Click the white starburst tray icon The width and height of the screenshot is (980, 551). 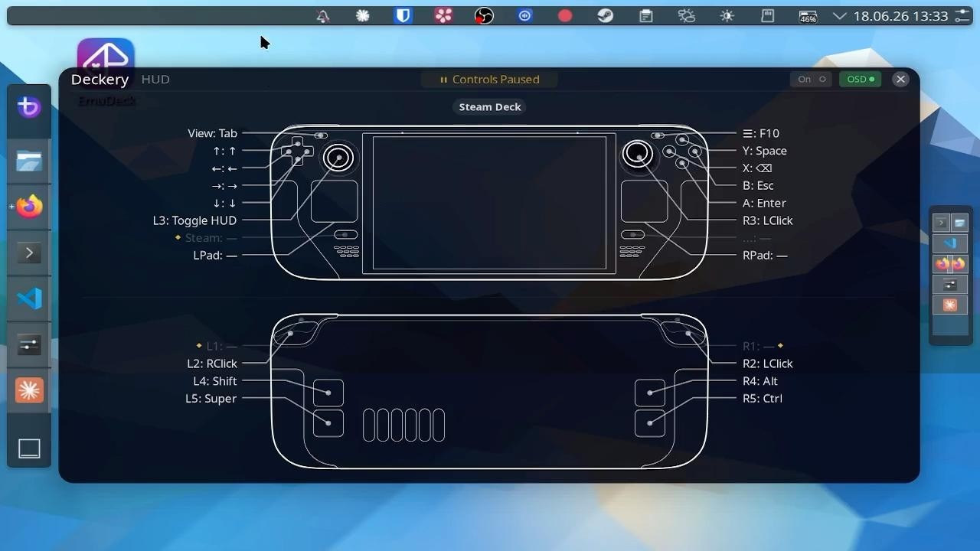[363, 15]
